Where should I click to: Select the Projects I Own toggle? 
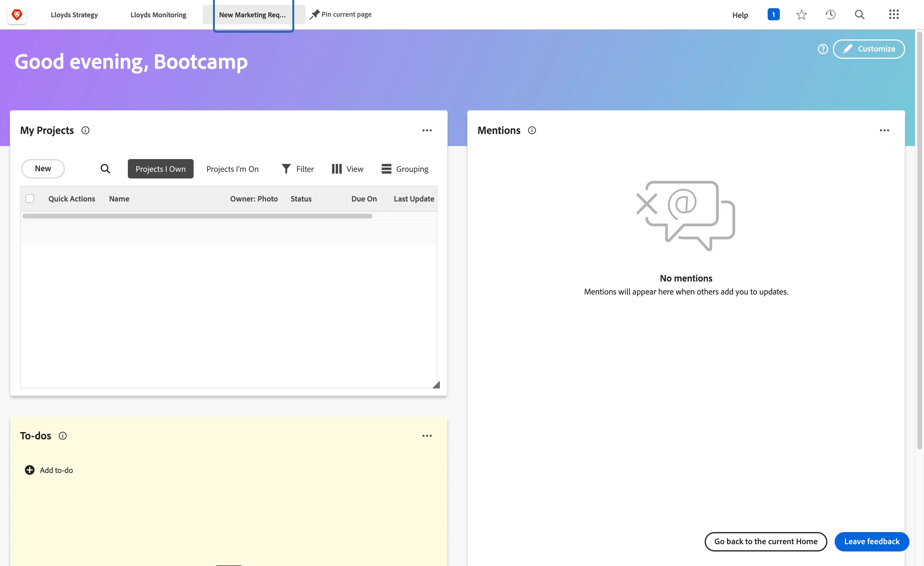pos(161,169)
